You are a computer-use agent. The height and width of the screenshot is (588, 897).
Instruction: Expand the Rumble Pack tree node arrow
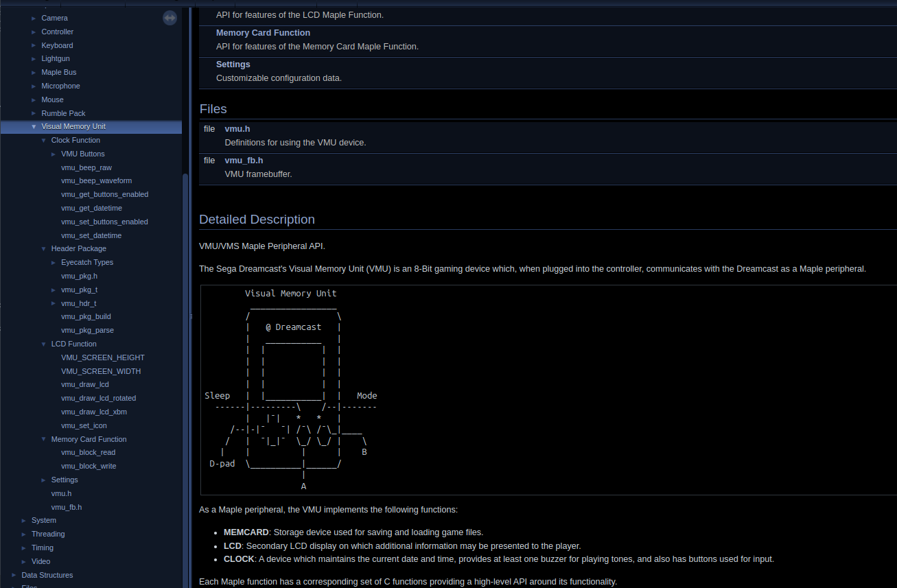tap(34, 113)
